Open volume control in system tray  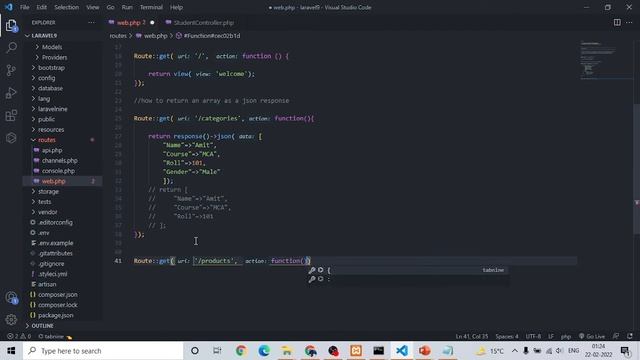[x=559, y=351]
